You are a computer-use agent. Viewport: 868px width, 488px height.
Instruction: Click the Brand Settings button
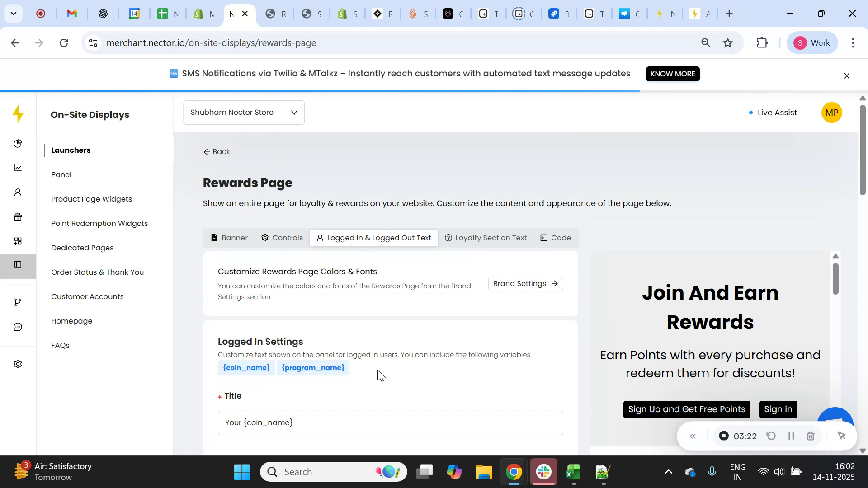(x=525, y=283)
